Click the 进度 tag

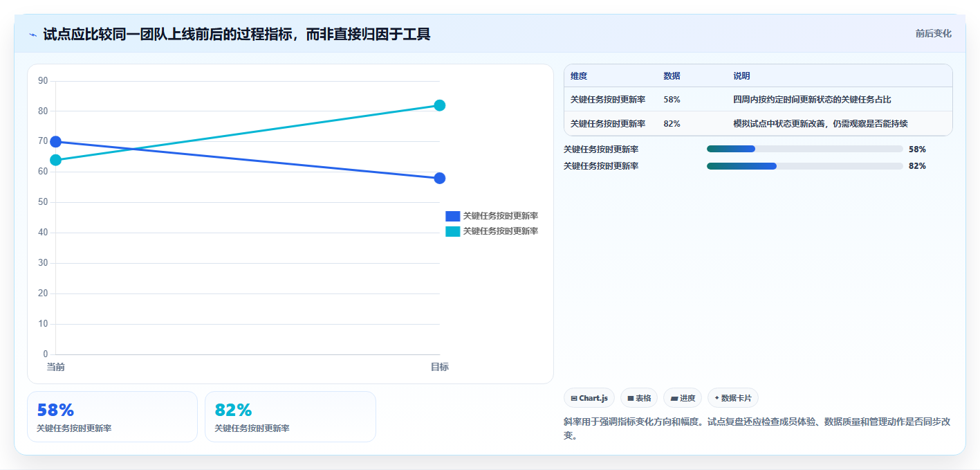point(683,398)
